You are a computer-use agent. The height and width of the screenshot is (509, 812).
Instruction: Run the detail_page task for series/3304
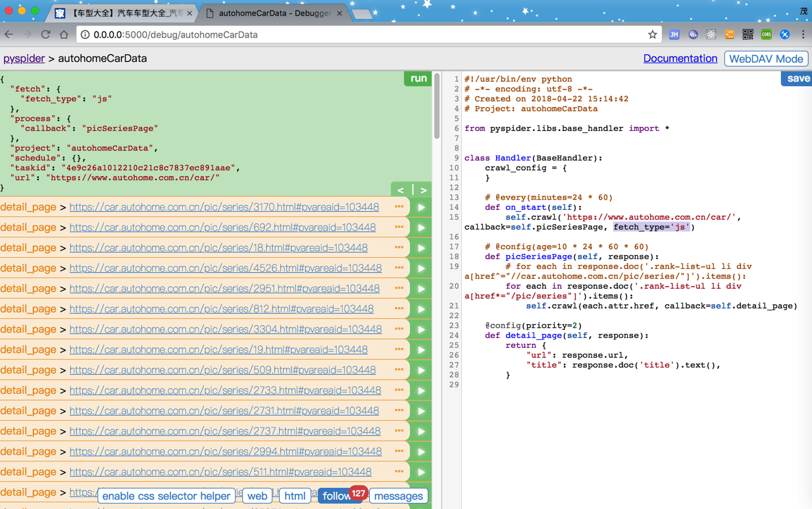click(x=421, y=329)
